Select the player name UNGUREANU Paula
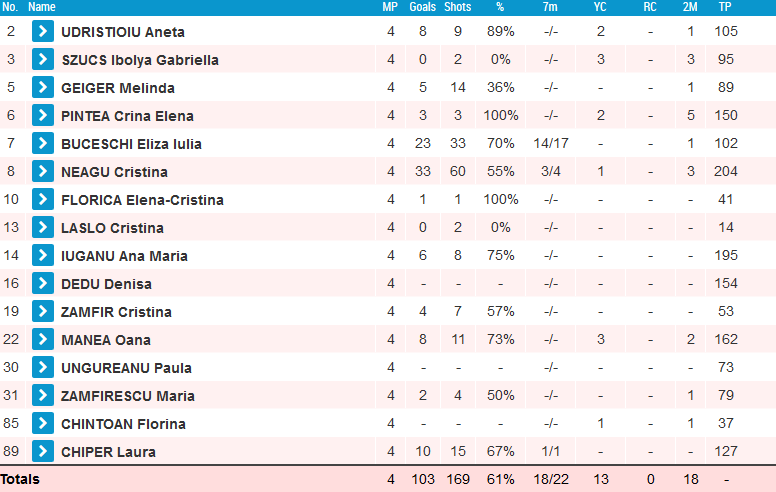 coord(126,368)
